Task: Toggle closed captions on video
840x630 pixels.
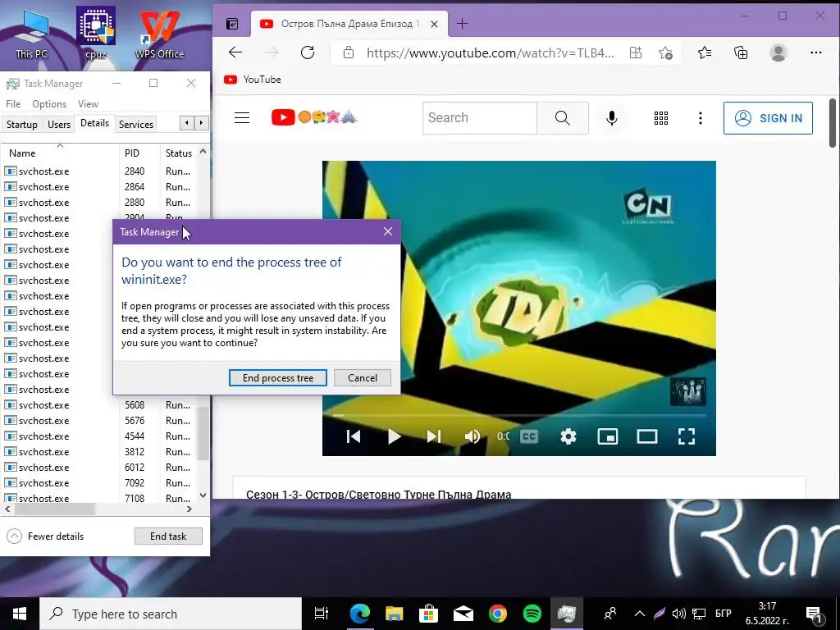Action: 529,436
